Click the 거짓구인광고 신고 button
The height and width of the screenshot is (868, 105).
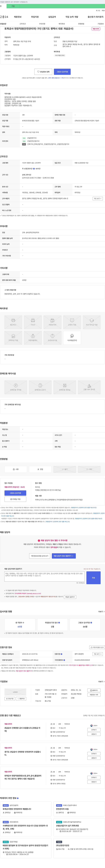point(97,647)
